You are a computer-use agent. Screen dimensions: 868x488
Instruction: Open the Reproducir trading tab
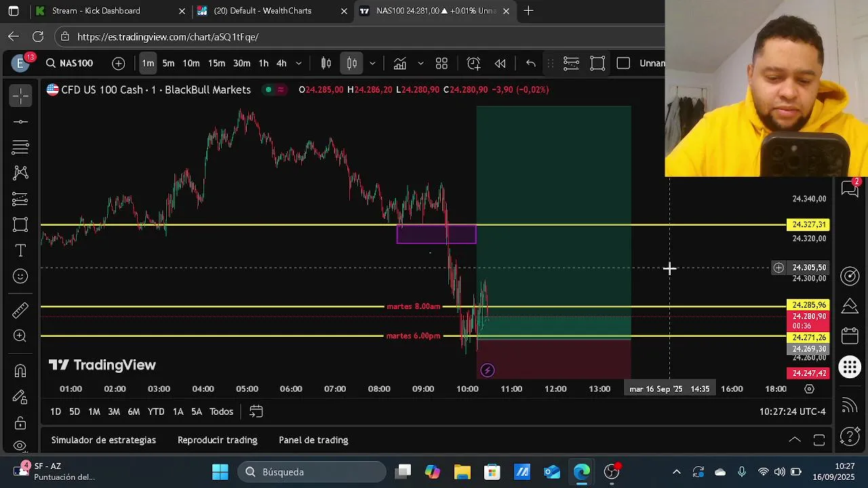coord(217,440)
